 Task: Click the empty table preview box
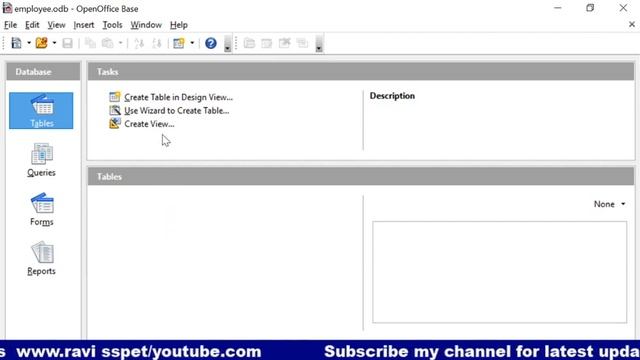click(500, 272)
